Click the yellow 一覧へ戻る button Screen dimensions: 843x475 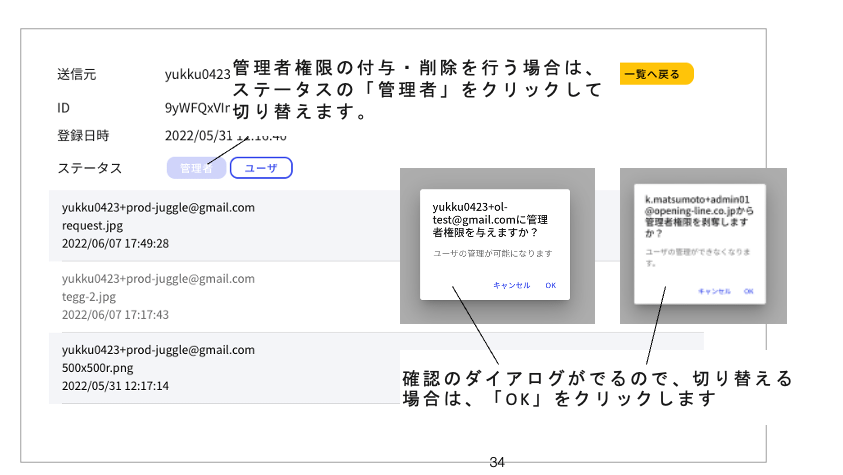coord(655,74)
